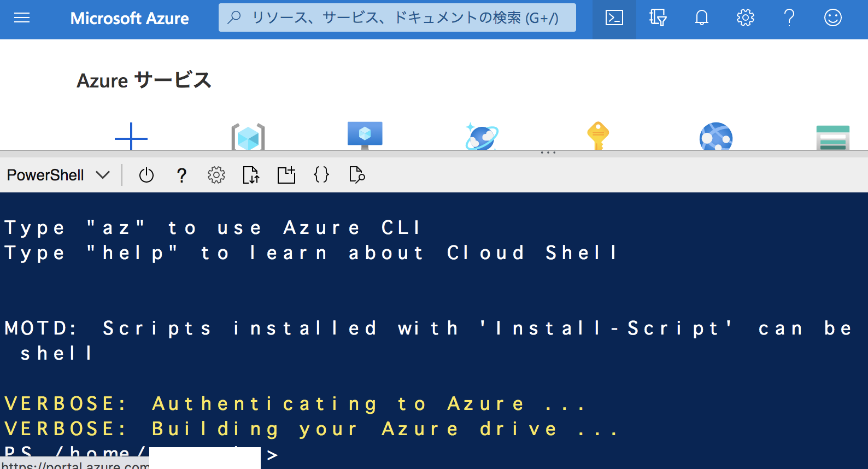Click the Microsoft Azure home link
Screen dimensions: 868x469
(x=130, y=18)
